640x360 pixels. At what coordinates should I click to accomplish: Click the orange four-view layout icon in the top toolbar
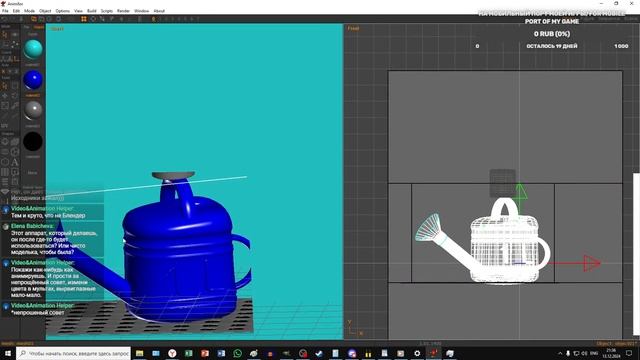coord(84,19)
